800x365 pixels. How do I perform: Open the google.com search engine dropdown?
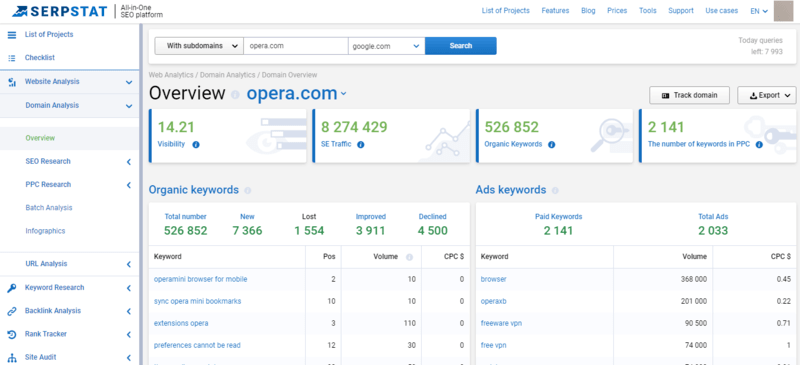click(387, 46)
